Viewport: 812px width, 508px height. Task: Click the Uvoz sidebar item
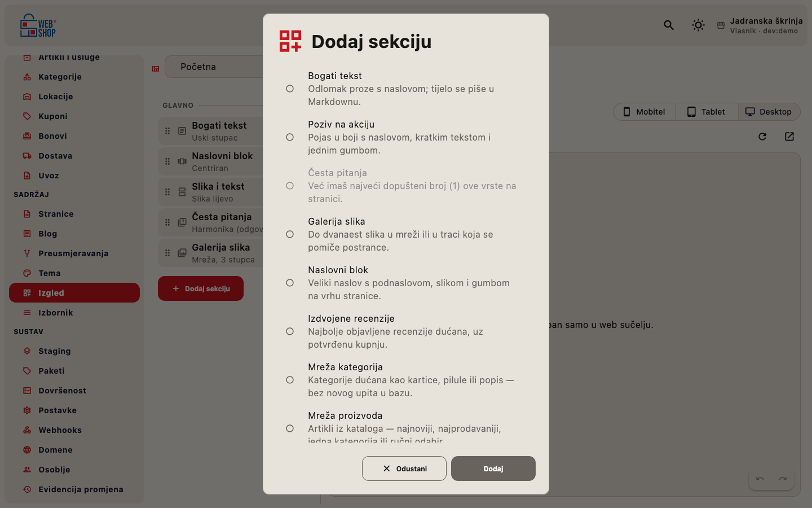[74, 176]
